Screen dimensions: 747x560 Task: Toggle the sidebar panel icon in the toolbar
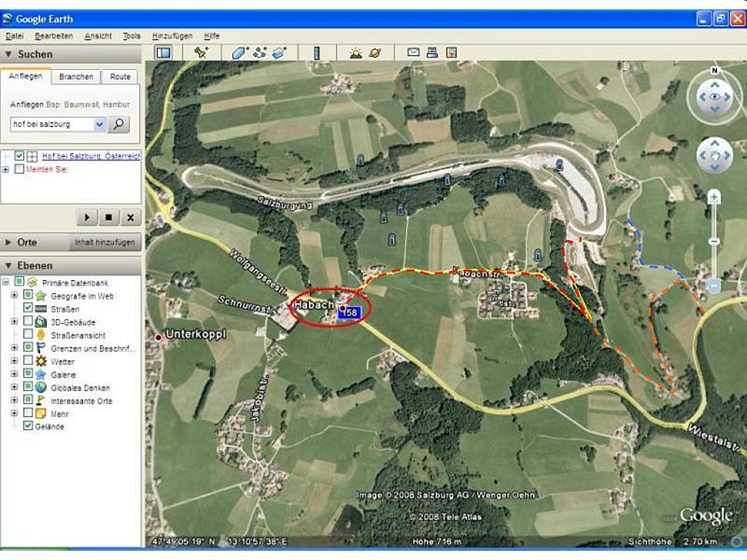[163, 53]
